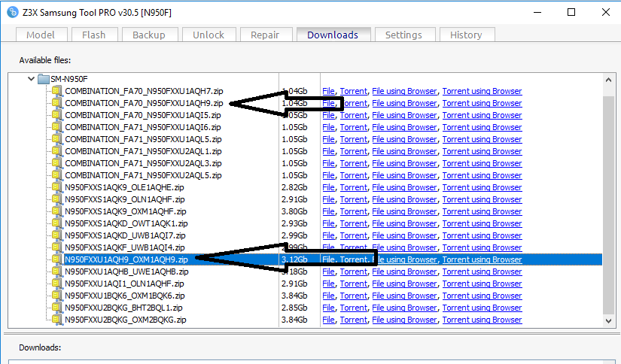Click Torrent using Browser for N950FXXU2BQKG_OXM2BQKG.zip
Screen dimensions: 621x364
click(482, 320)
